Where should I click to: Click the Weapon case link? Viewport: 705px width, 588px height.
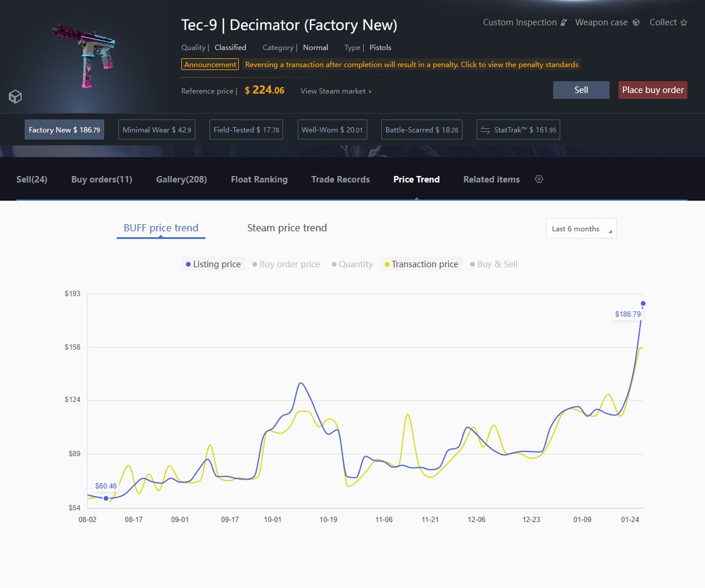(x=607, y=22)
